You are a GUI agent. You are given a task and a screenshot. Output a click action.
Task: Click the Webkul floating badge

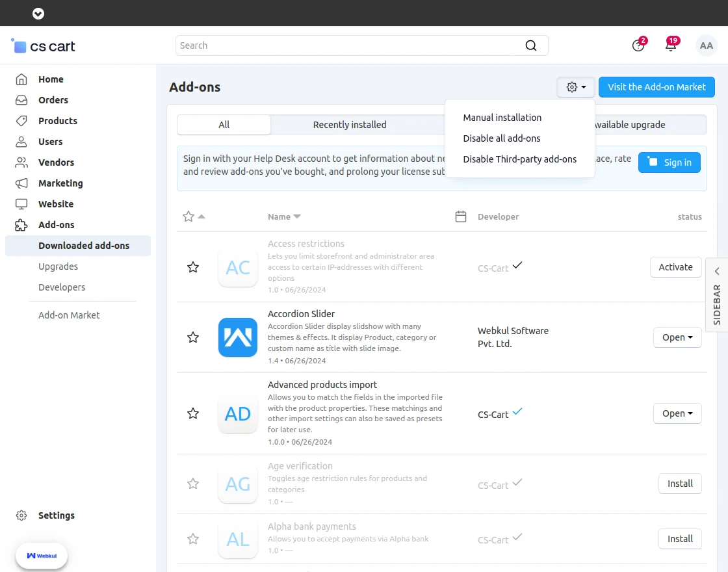(42, 555)
